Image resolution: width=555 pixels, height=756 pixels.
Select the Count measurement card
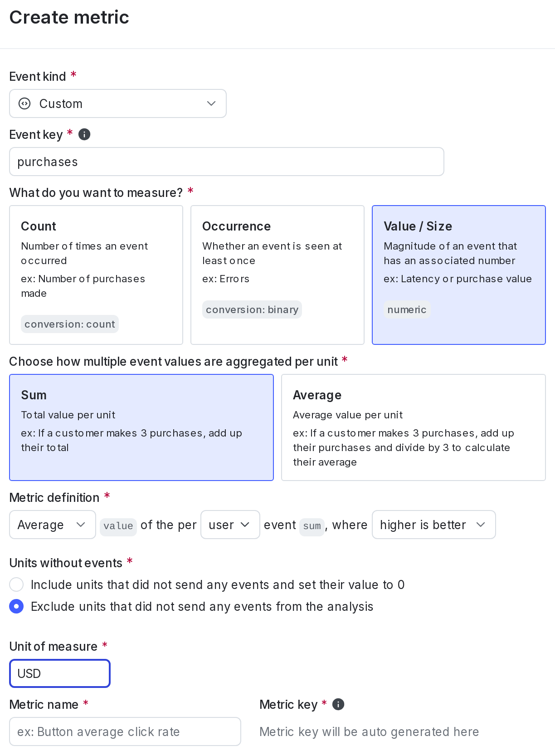click(96, 275)
